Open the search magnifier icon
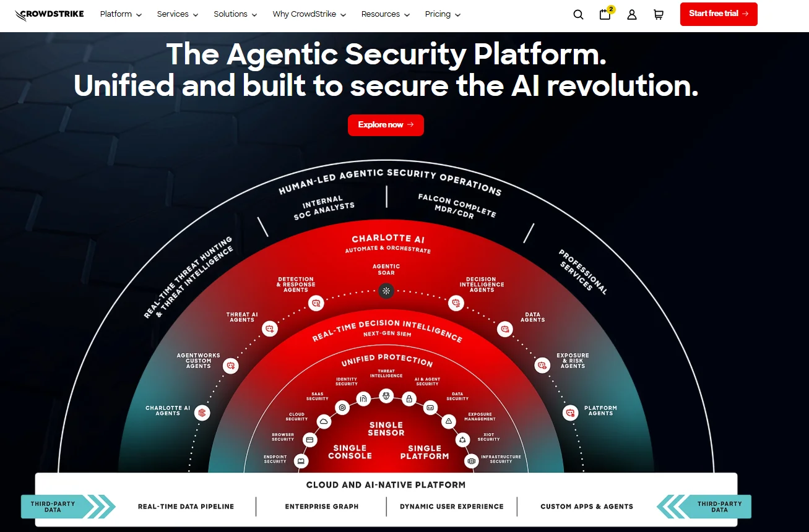The height and width of the screenshot is (532, 809). point(578,14)
